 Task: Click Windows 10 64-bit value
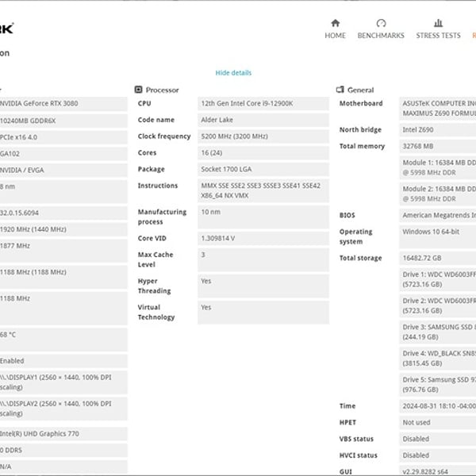point(438,236)
